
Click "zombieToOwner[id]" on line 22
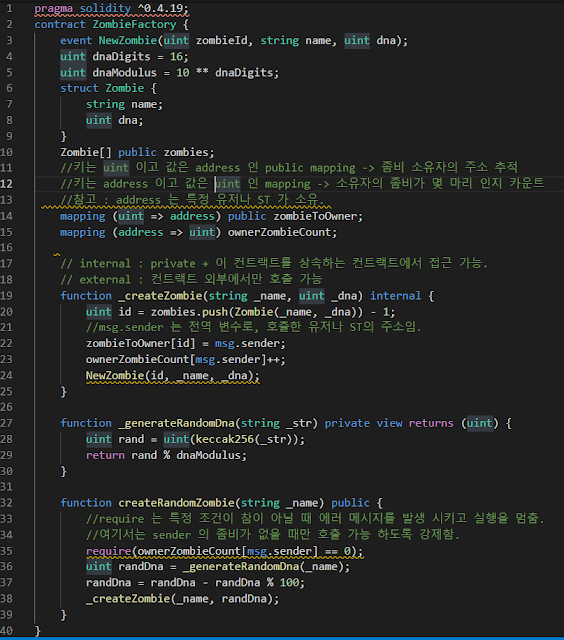click(140, 343)
